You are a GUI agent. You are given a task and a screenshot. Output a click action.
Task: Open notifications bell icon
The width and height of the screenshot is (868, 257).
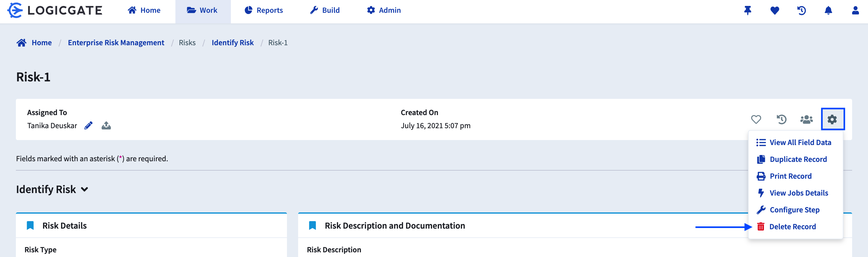point(828,11)
